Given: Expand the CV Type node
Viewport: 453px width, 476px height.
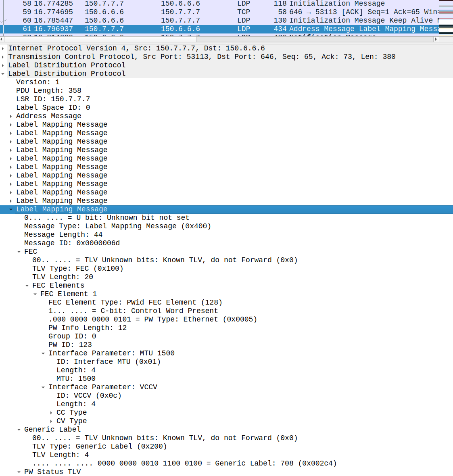Looking at the screenshot, I should pyautogui.click(x=51, y=422).
